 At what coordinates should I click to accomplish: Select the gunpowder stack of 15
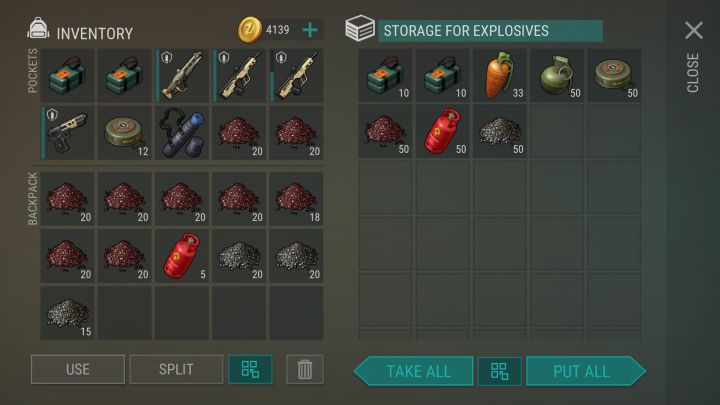[68, 313]
